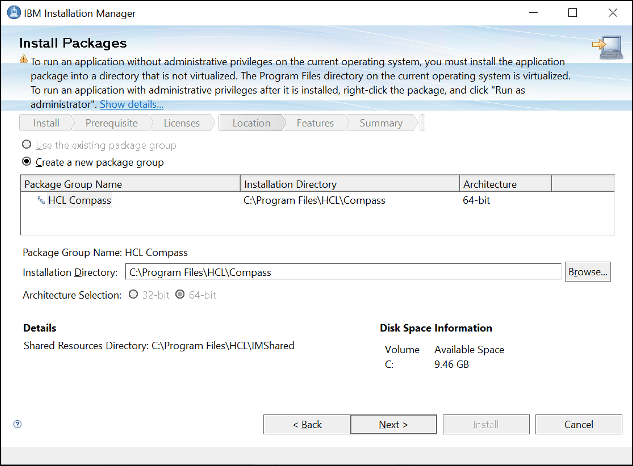Click the warning triangle icon in banner
Viewport: 633px width, 466px height.
click(24, 59)
